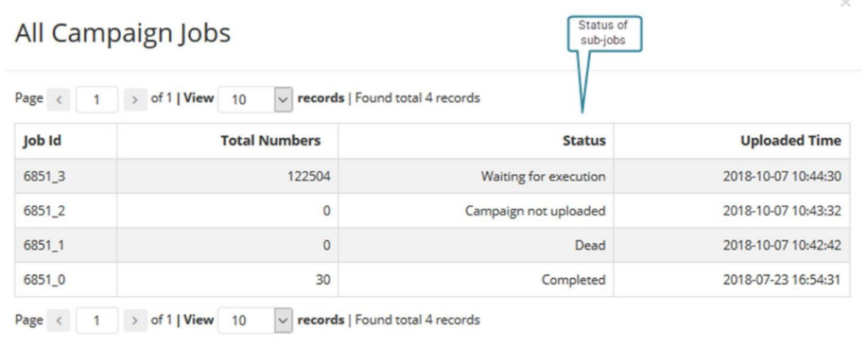Select job 6851_2 row
This screenshot has height=347, width=868.
click(x=432, y=211)
